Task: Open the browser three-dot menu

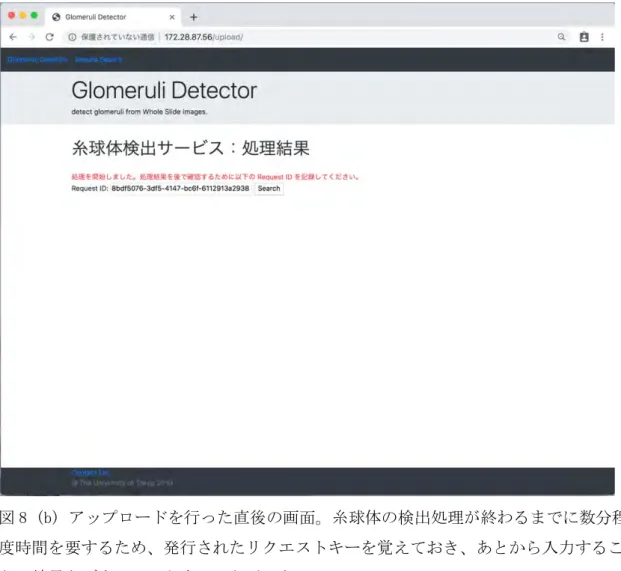Action: click(x=602, y=37)
